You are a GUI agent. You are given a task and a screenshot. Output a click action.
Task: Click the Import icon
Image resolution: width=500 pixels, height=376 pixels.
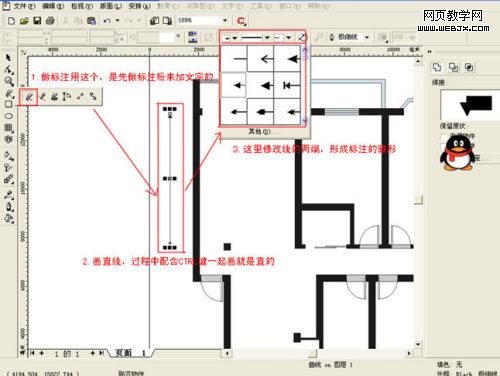click(155, 21)
